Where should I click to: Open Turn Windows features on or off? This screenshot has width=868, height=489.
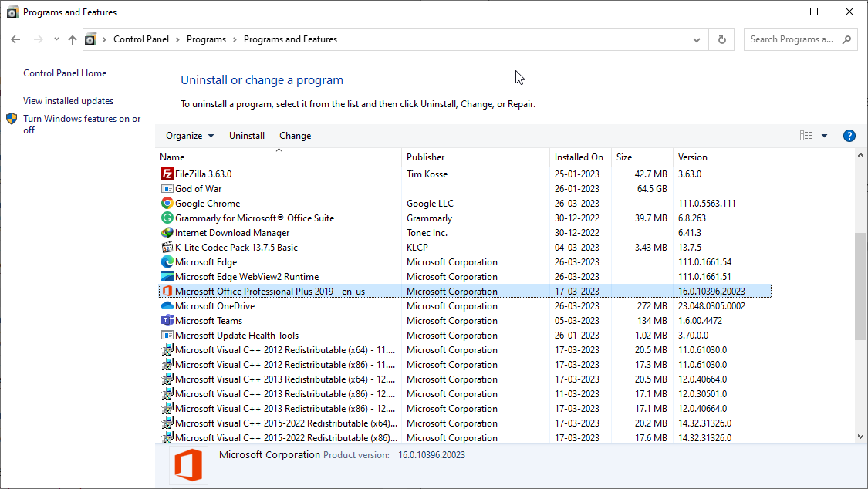coord(82,124)
